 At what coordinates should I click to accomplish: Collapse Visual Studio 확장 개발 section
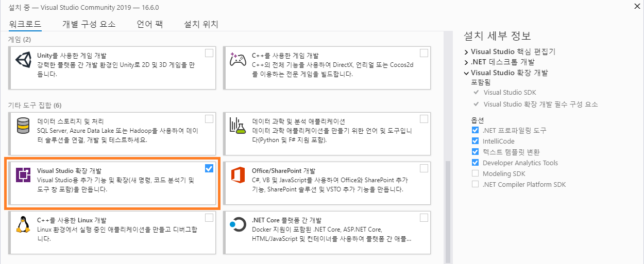pos(466,73)
